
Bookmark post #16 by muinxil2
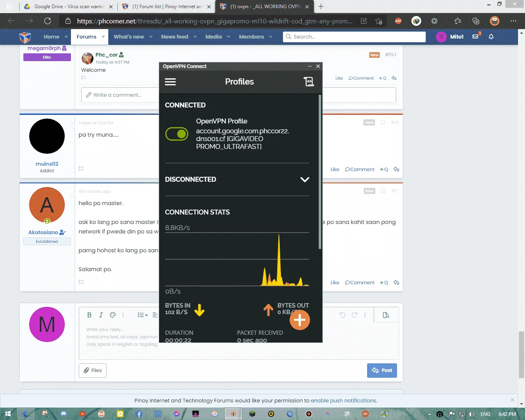(x=383, y=122)
